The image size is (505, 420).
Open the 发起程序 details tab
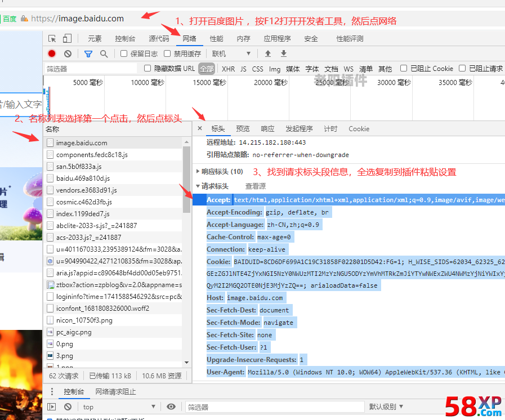(299, 129)
